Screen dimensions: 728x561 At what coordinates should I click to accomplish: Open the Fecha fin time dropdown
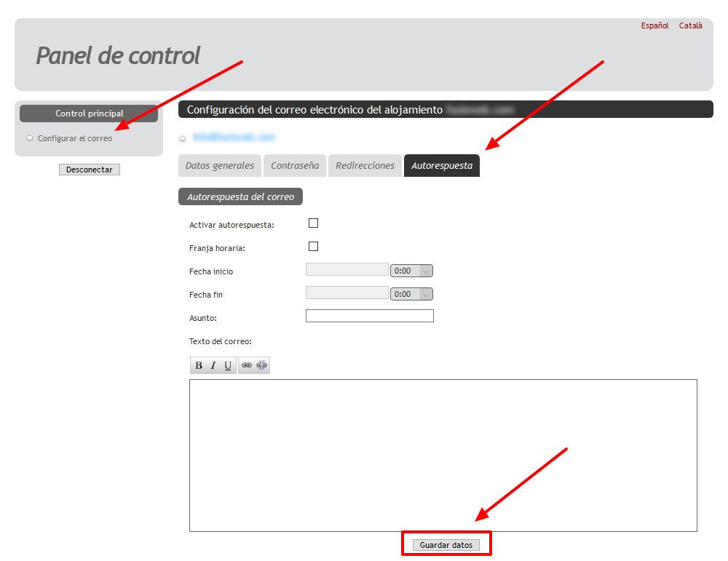pyautogui.click(x=412, y=294)
